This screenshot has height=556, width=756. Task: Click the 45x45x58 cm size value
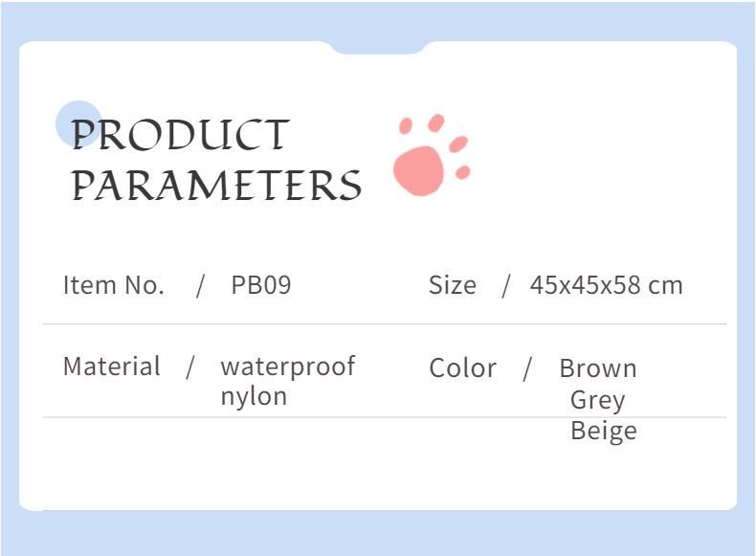[606, 285]
